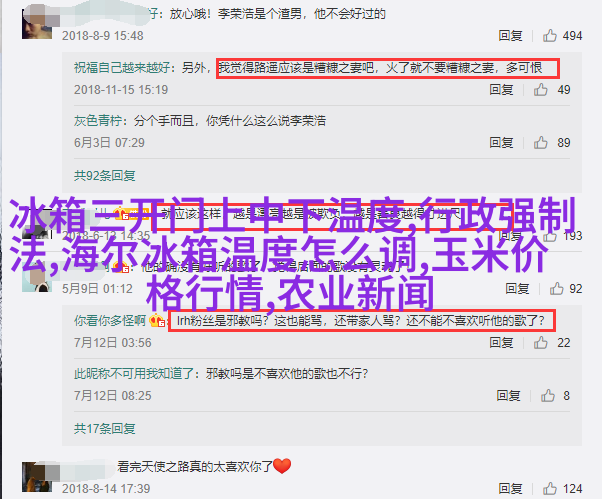The image size is (602, 499).
Task: Expand 共92条回复 thread
Action: pos(104,176)
